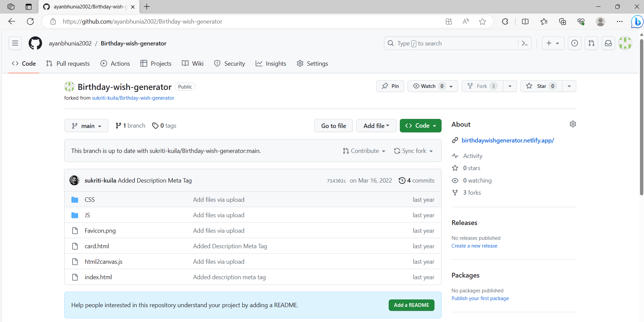Open your profile avatar menu
Screen dimensions: 644x322
[x=625, y=43]
